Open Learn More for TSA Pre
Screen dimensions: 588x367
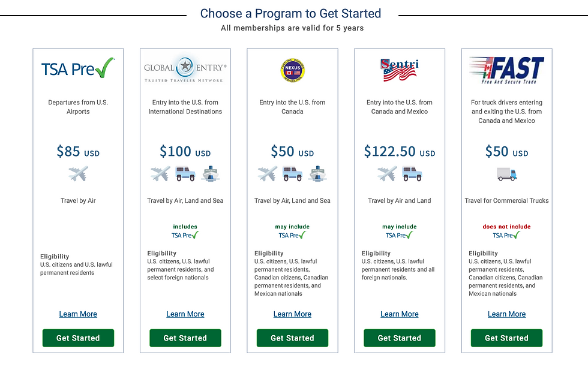click(x=78, y=314)
